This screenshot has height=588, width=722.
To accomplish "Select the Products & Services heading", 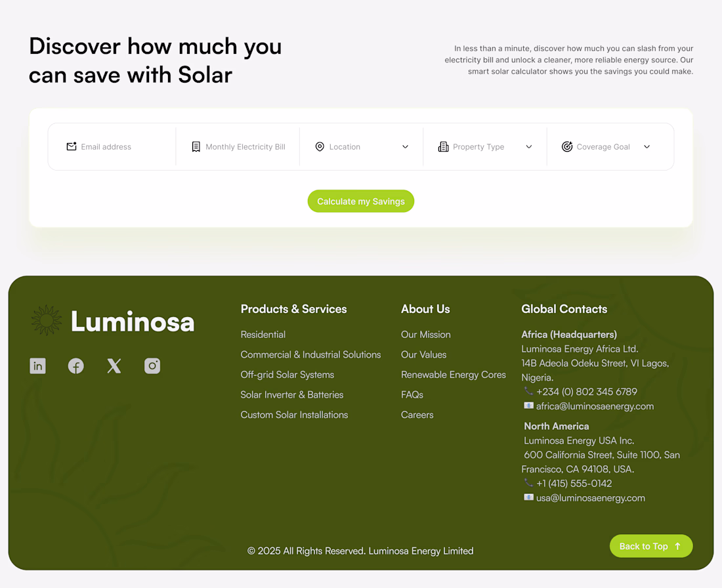I will (294, 309).
